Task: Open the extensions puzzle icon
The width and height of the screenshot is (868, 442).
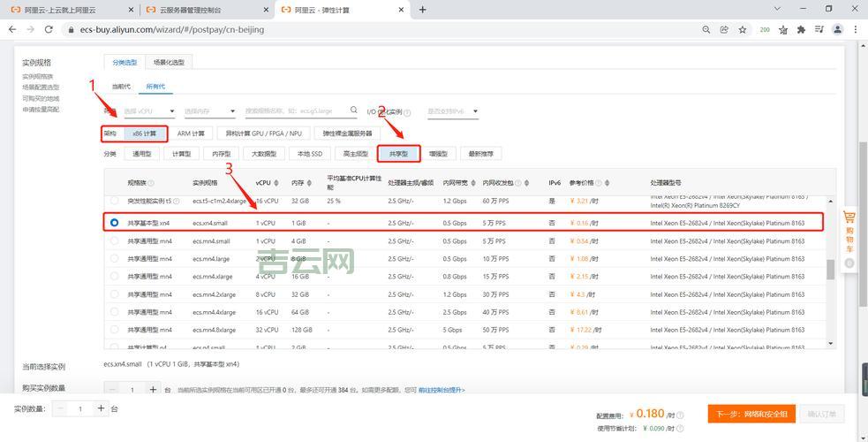Action: point(801,30)
